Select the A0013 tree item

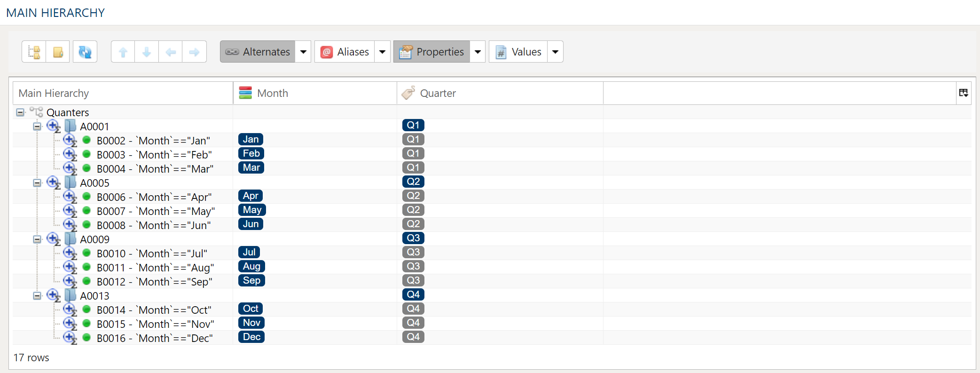point(94,296)
